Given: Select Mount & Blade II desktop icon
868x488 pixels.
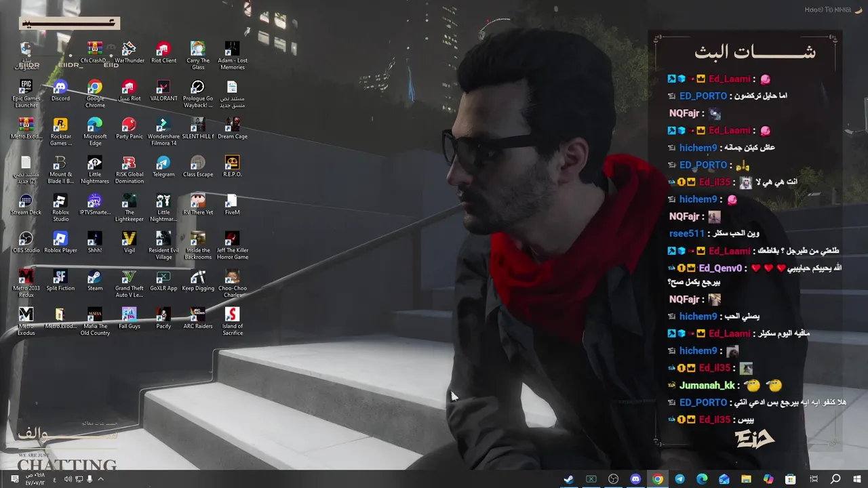Looking at the screenshot, I should tap(60, 169).
